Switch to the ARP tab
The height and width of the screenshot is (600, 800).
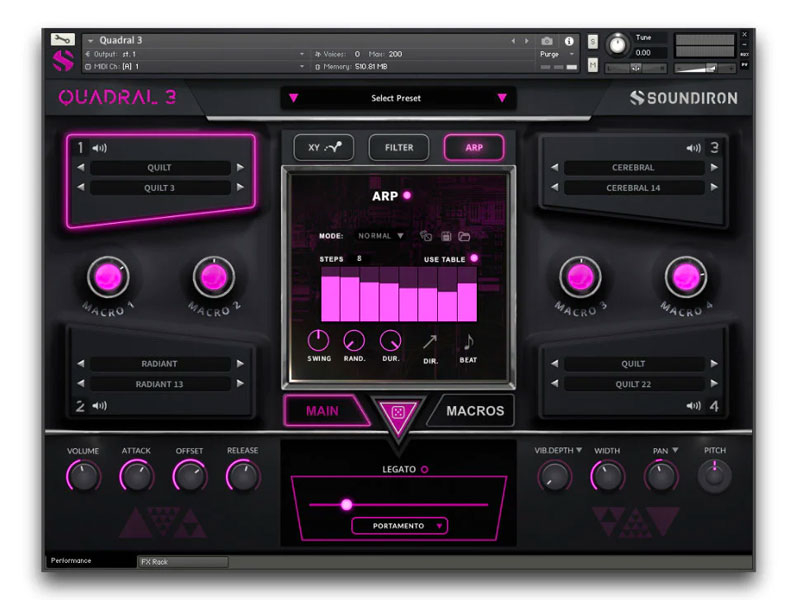474,147
